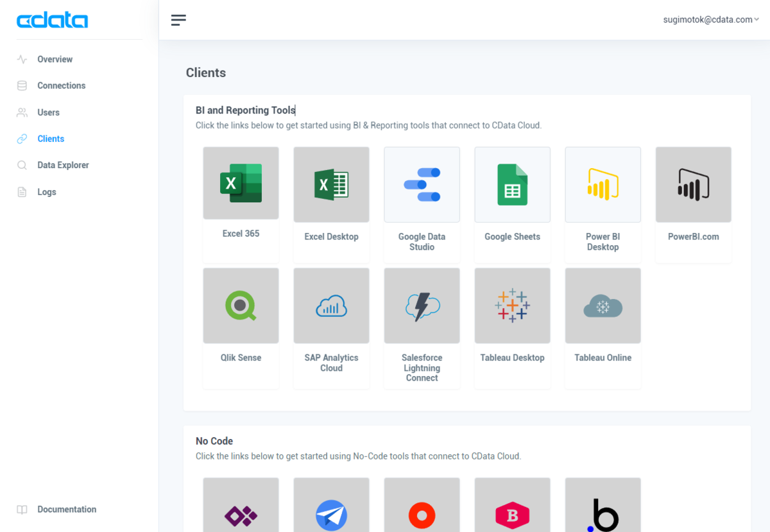Toggle the hamburger sidebar menu
770x532 pixels.
178,20
